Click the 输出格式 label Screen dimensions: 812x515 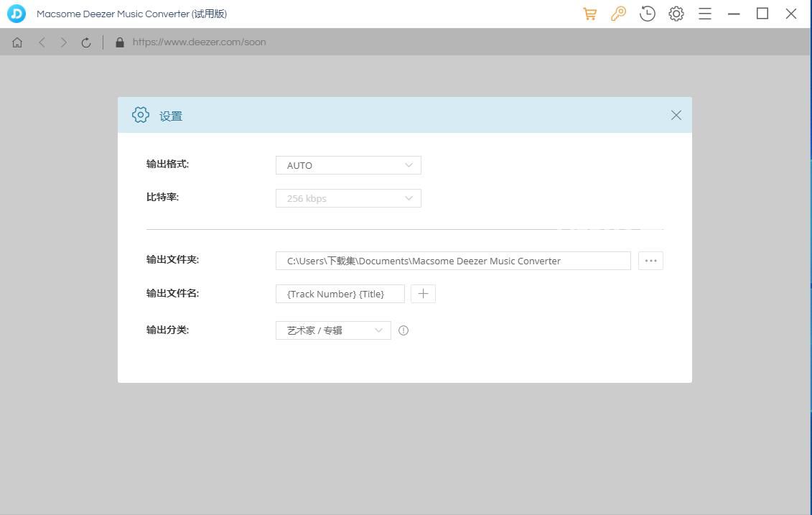pyautogui.click(x=167, y=164)
